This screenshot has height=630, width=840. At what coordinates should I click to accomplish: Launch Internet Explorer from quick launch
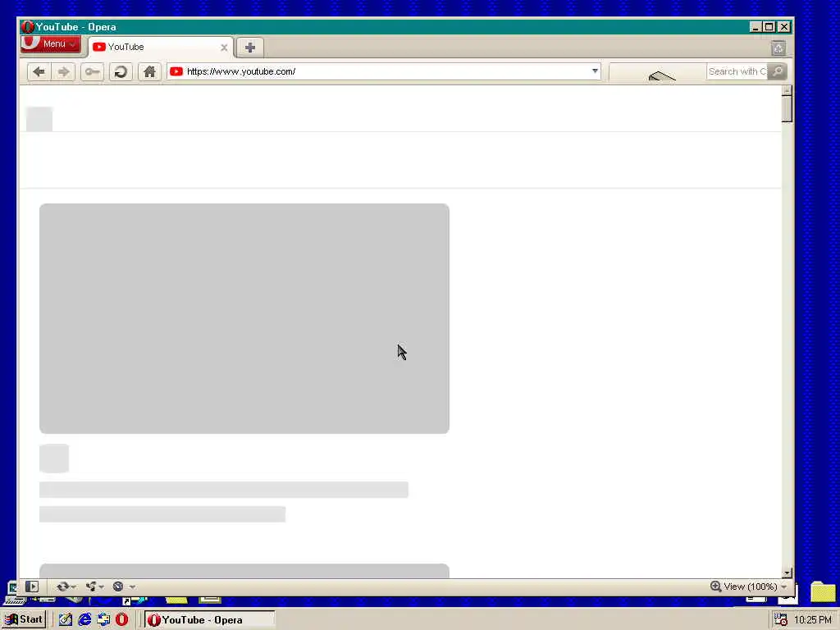coord(84,620)
